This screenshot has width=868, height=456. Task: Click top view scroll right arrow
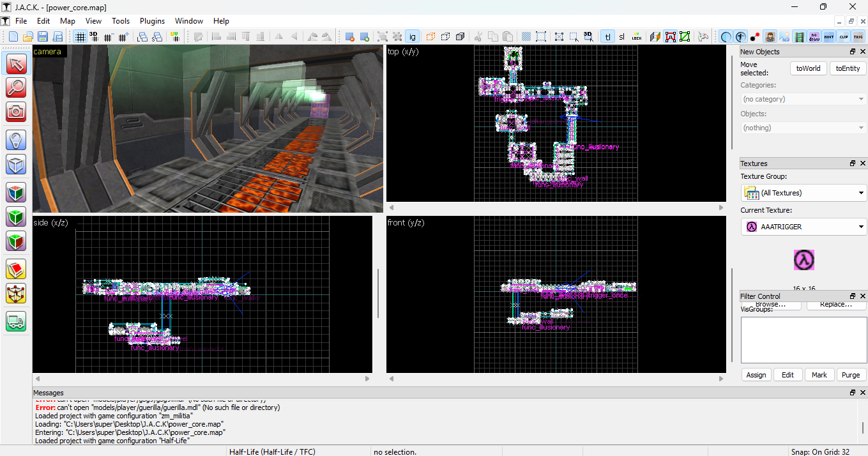(x=721, y=208)
